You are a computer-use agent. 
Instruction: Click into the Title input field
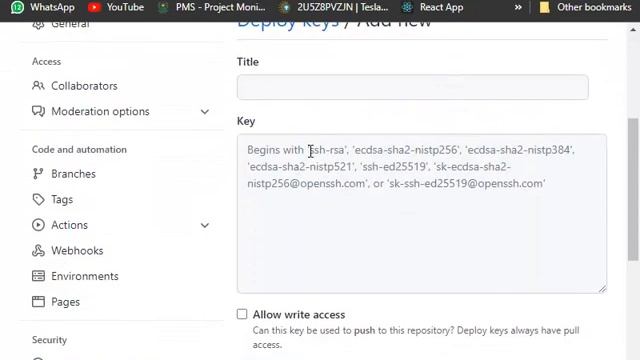click(413, 87)
